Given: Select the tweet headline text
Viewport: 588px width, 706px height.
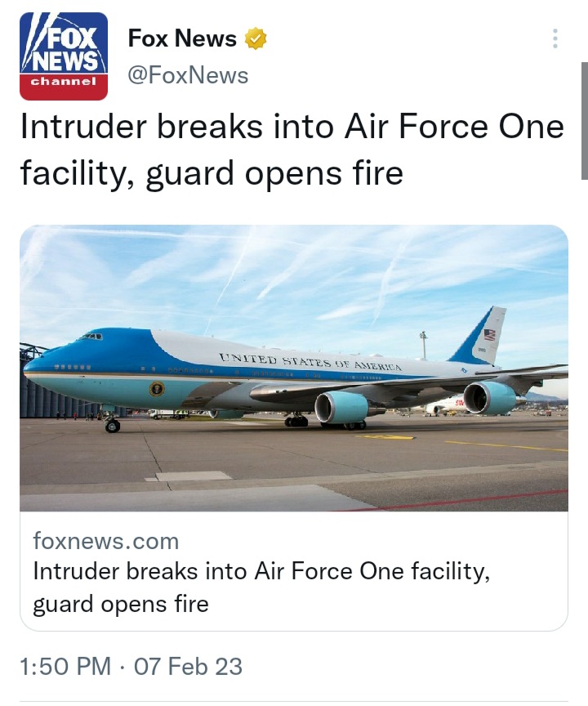Looking at the screenshot, I should [292, 150].
